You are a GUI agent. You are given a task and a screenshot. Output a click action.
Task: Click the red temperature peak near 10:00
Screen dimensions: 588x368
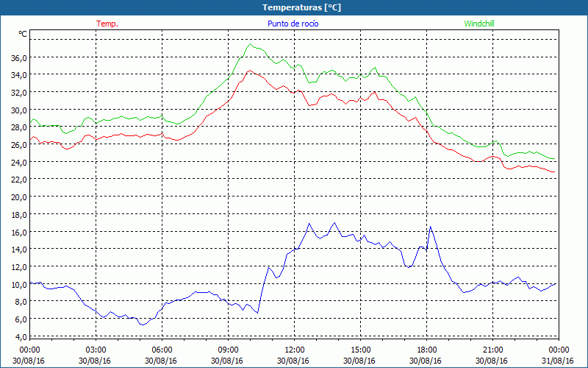(x=250, y=71)
